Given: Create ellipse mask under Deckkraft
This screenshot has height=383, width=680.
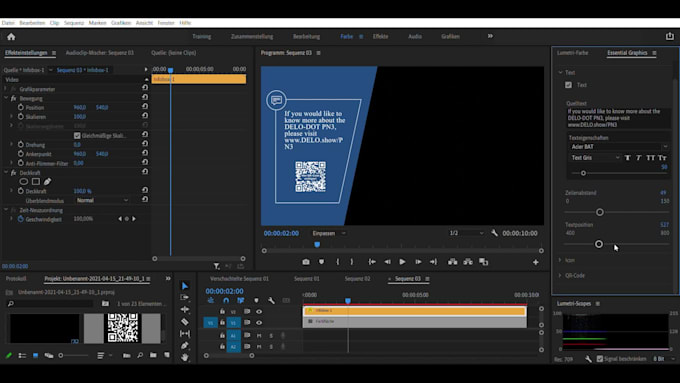Looking at the screenshot, I should [x=24, y=182].
